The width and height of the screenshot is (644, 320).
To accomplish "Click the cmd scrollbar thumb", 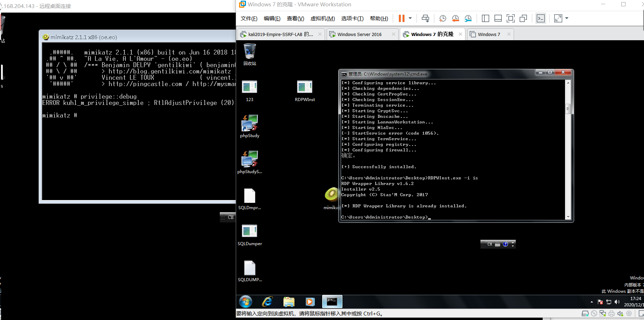I will (x=568, y=109).
